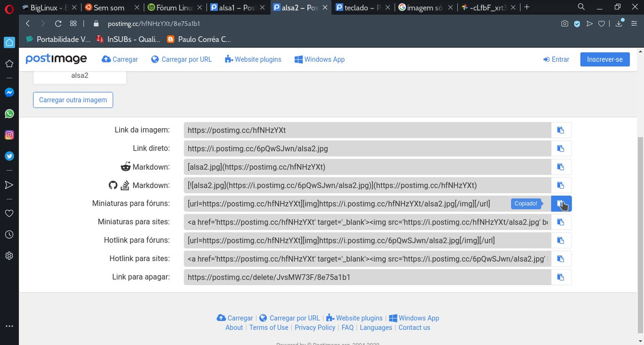Open the tab search magnifier
This screenshot has width=644, height=345.
(x=581, y=7)
